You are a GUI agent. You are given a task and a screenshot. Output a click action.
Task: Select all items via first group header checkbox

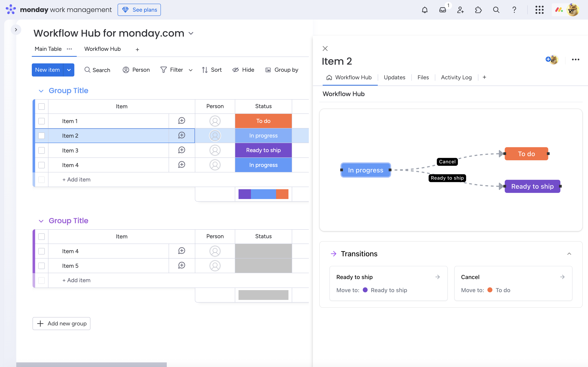tap(42, 106)
